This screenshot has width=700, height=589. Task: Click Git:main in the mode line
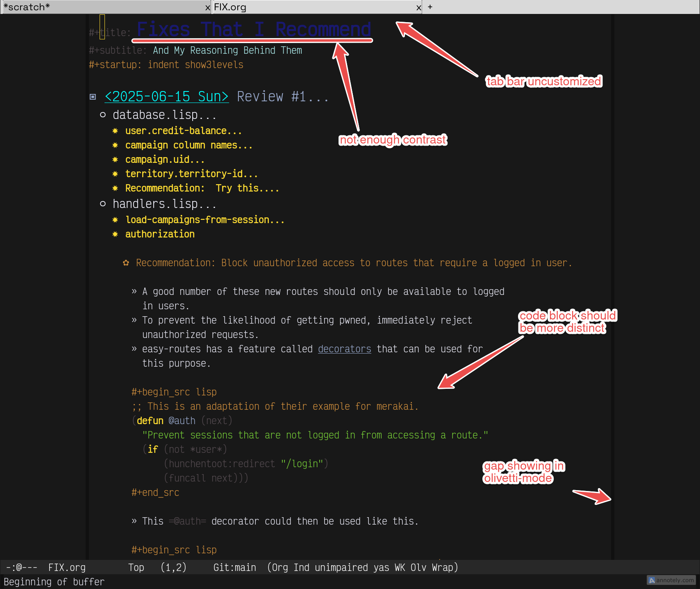[234, 568]
